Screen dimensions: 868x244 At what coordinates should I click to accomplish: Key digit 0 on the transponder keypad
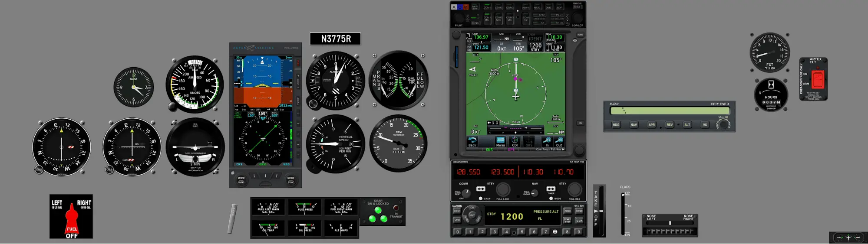pos(457,232)
